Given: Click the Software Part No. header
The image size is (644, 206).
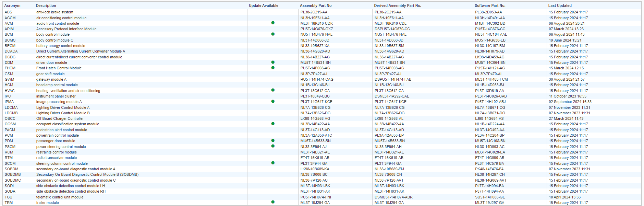Looking at the screenshot, I should tap(490, 5).
